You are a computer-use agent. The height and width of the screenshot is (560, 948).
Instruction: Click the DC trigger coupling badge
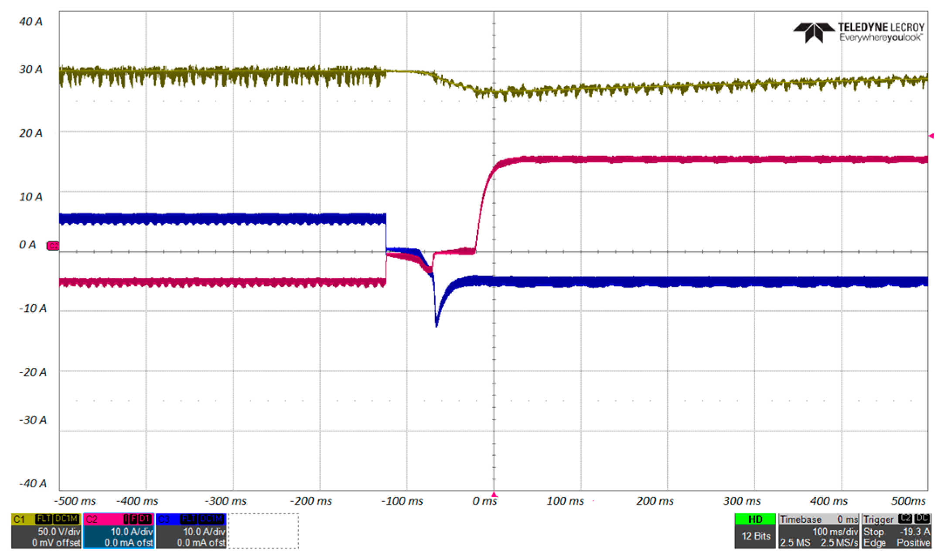pyautogui.click(x=922, y=519)
